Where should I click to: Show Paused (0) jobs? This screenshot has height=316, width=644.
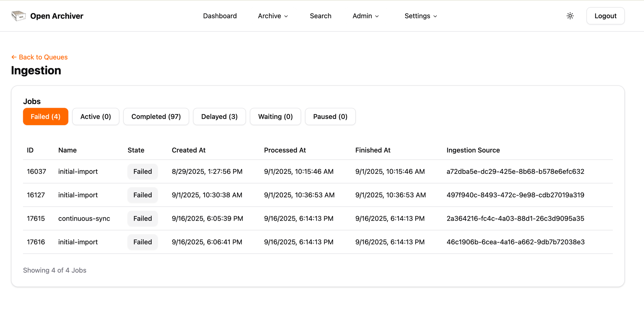(x=330, y=116)
